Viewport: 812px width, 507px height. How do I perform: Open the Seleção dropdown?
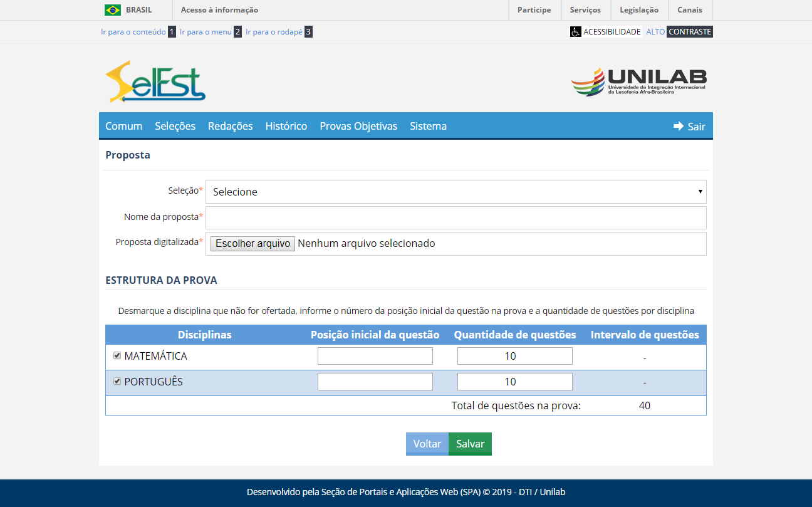point(455,192)
